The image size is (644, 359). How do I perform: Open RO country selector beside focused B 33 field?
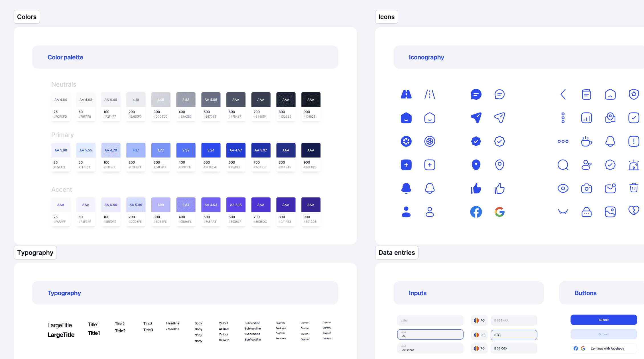tap(479, 335)
